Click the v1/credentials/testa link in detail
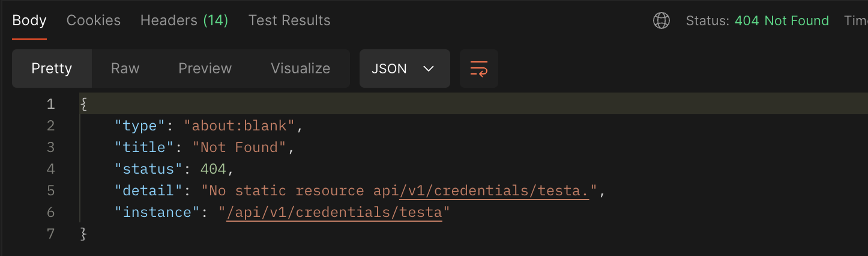The height and width of the screenshot is (256, 868). pyautogui.click(x=493, y=190)
